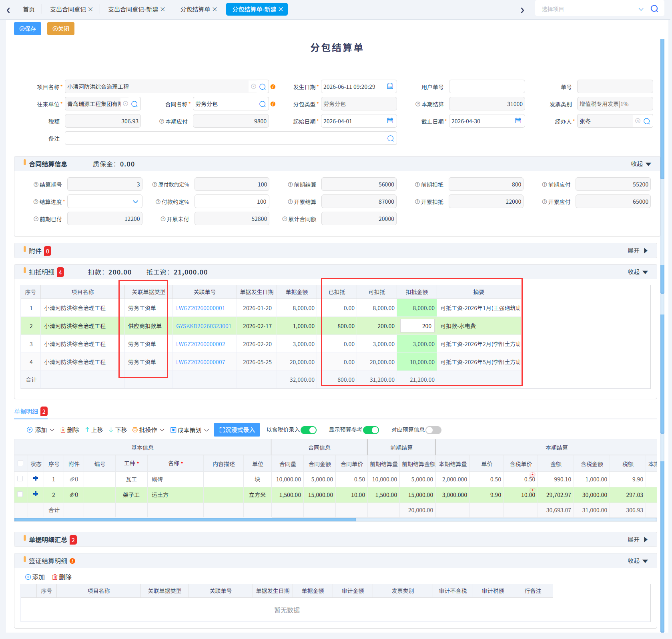Screen dimensions: 672x639
Task: Collapse the 扣抵明细 section via 收起
Action: click(638, 272)
